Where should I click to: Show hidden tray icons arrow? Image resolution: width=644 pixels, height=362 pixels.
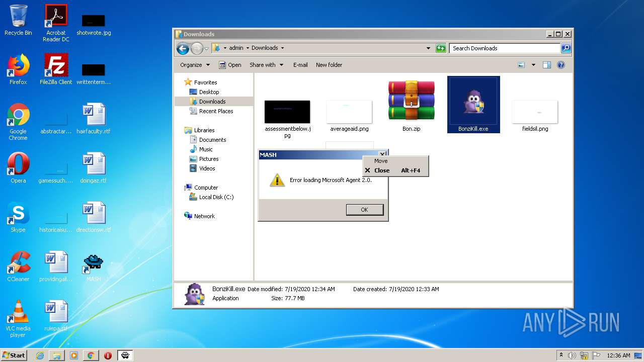pyautogui.click(x=561, y=355)
